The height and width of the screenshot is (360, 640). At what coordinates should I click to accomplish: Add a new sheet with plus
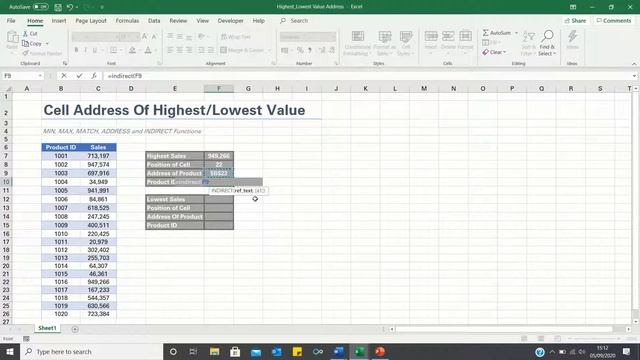(75, 329)
